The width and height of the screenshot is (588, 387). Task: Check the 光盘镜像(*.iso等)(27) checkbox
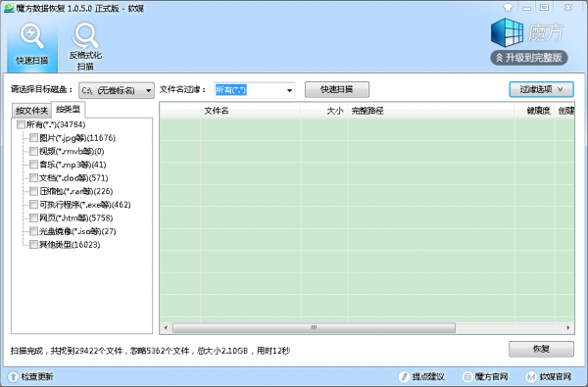(33, 231)
